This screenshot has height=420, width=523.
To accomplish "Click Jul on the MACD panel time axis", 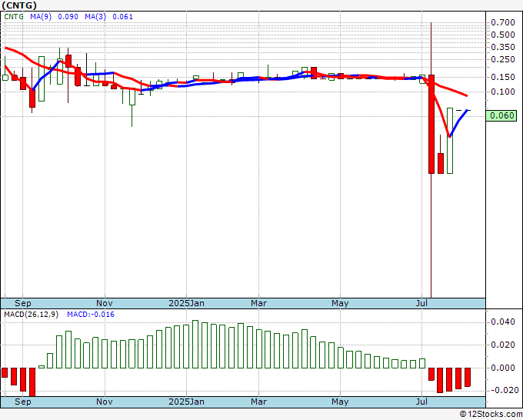I will tap(422, 402).
